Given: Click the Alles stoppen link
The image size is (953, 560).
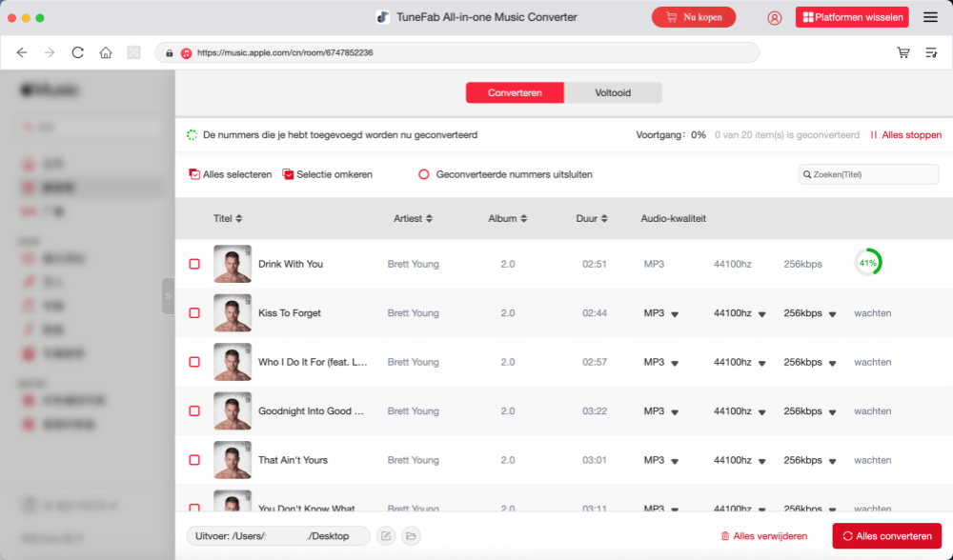Looking at the screenshot, I should pos(905,135).
